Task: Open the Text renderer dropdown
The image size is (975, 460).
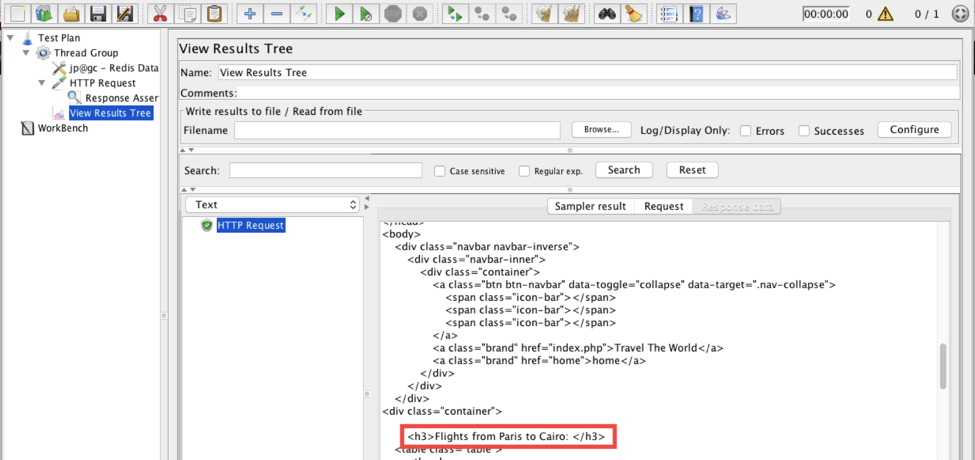Action: tap(273, 205)
